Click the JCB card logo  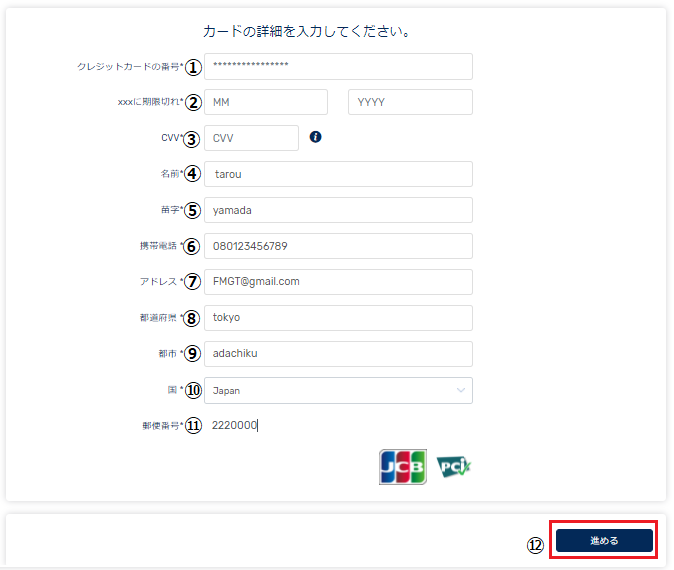(x=403, y=467)
